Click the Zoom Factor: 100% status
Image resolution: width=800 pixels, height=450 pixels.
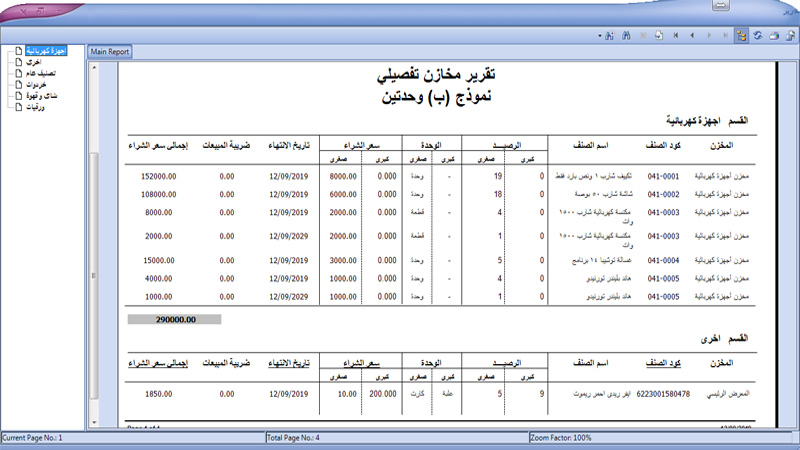561,438
